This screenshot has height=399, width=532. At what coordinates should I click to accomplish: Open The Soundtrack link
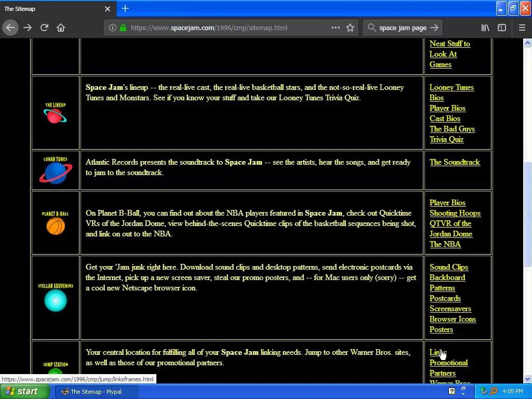pos(455,162)
